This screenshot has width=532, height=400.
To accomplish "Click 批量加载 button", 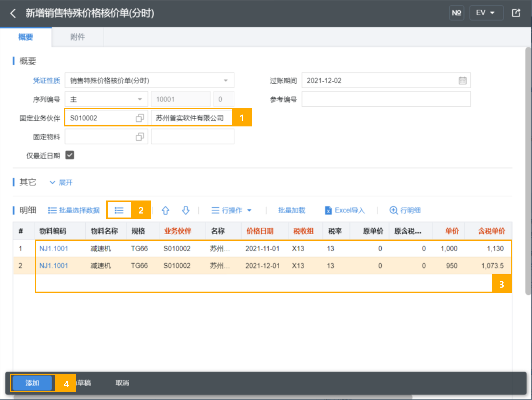I will pyautogui.click(x=292, y=210).
